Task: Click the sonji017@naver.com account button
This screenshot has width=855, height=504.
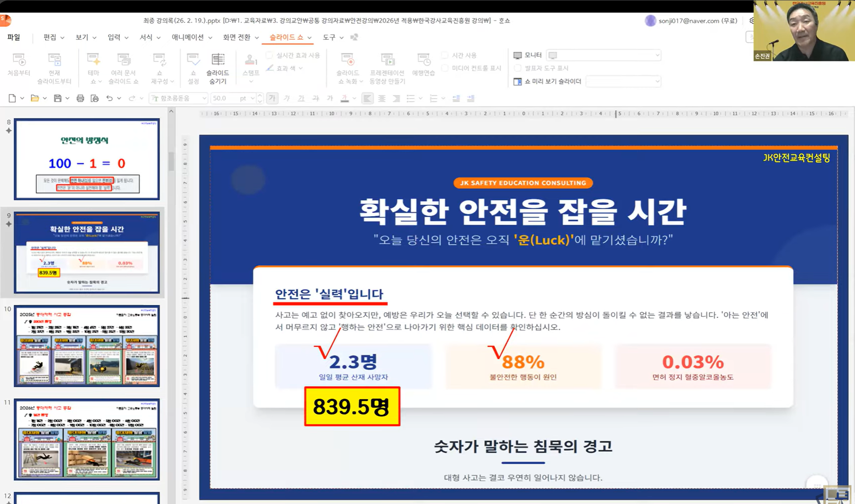Action: (x=691, y=21)
